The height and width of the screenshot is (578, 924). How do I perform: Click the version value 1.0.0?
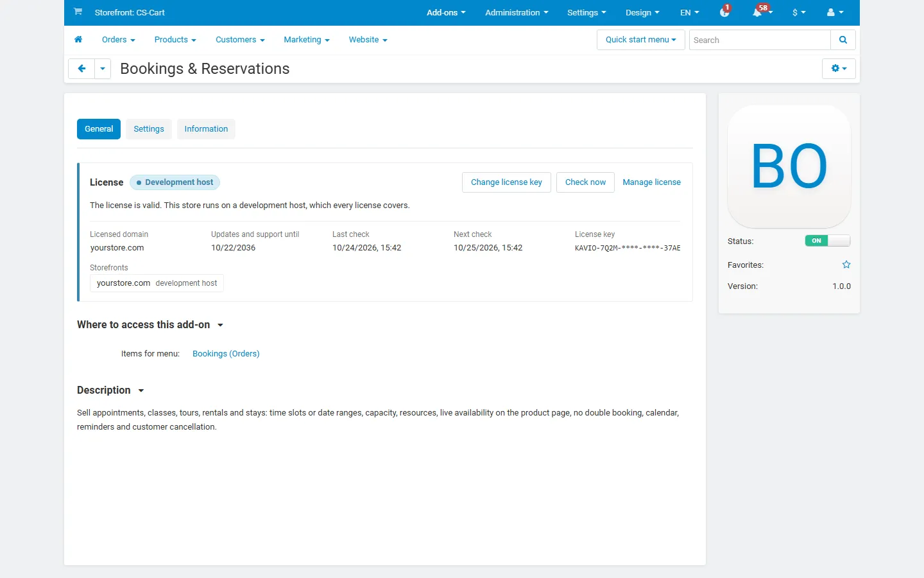point(841,286)
